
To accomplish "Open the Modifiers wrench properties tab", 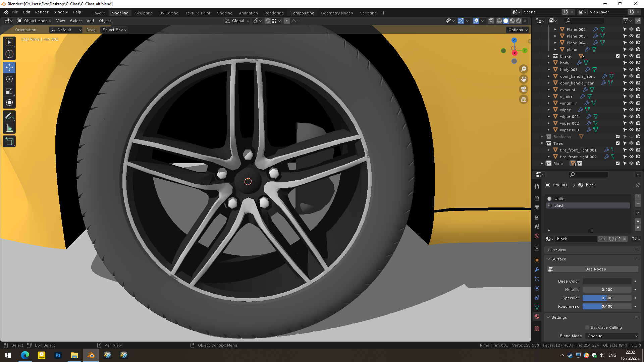I will 537,269.
